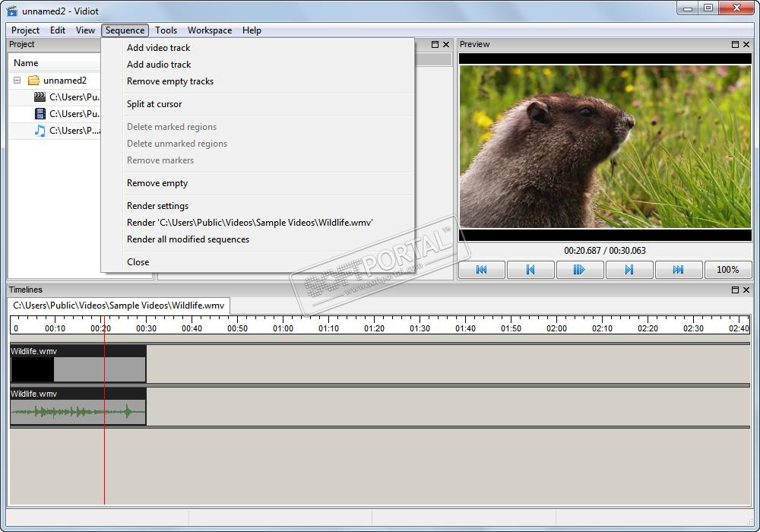The image size is (760, 532).
Task: Select the Wildlife.wmv audio waveform clip
Action: point(78,412)
